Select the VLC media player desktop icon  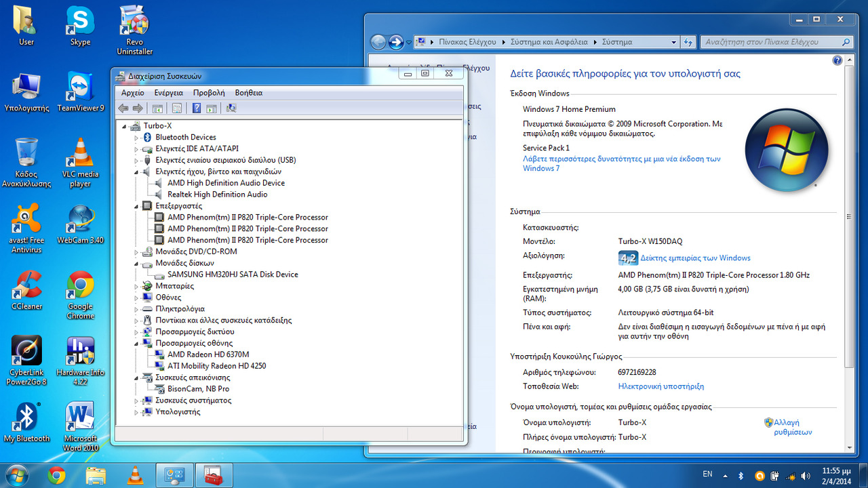[x=80, y=163]
